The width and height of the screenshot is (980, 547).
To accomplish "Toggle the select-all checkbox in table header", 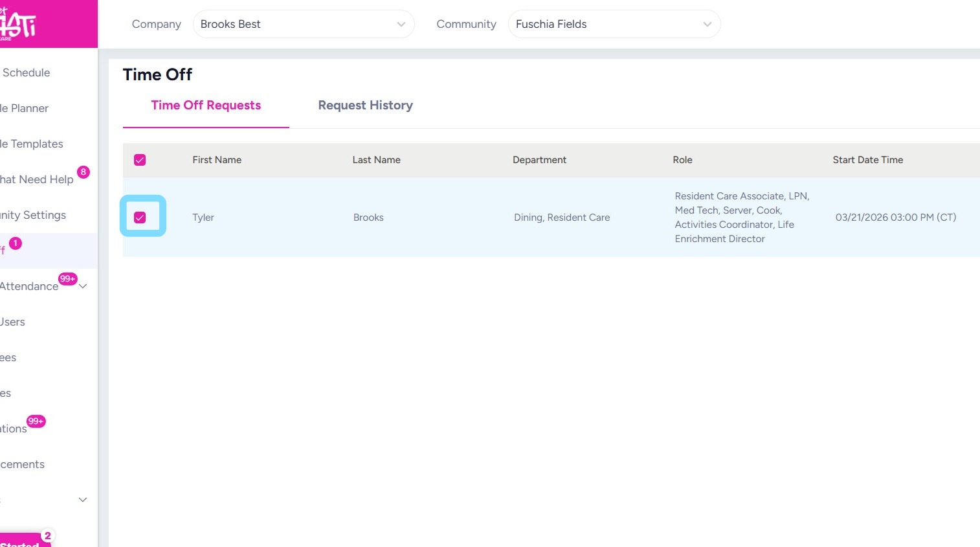I will point(140,160).
